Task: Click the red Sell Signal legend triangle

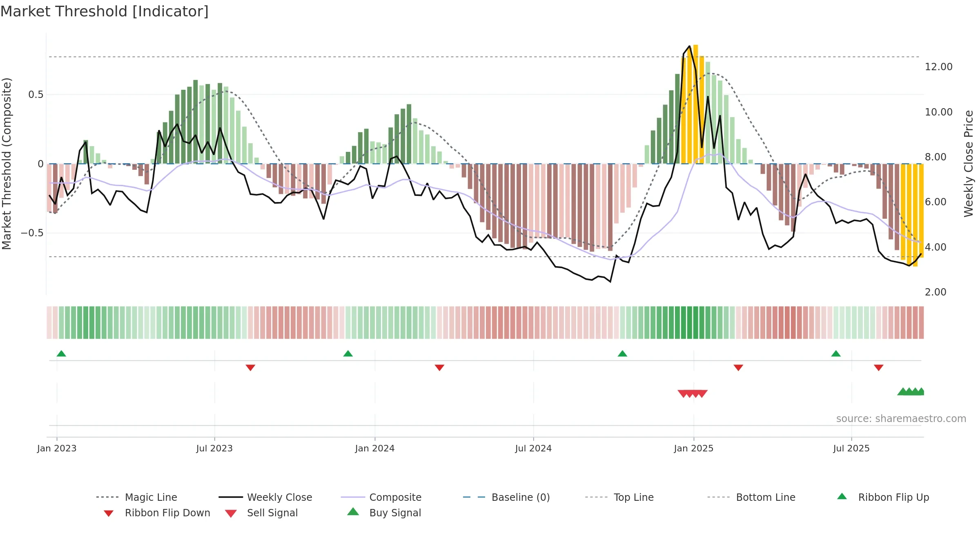Action: pos(231,513)
